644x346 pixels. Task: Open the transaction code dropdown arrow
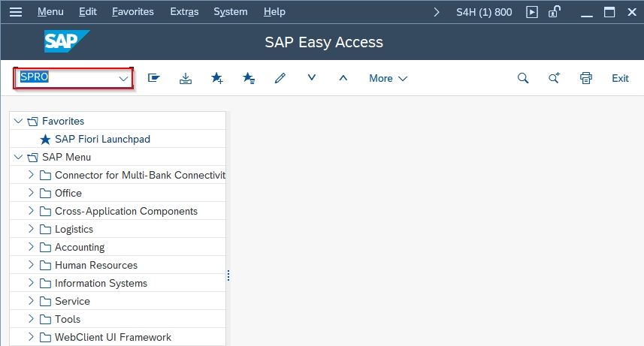(x=123, y=78)
